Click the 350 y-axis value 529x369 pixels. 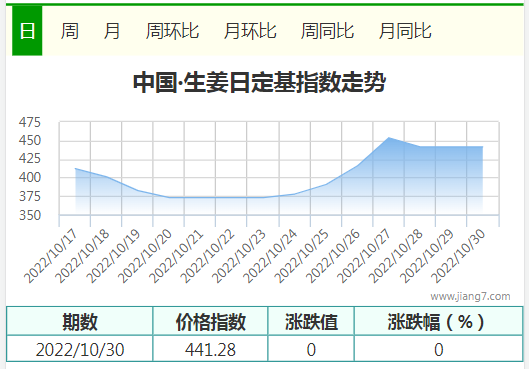coord(30,215)
